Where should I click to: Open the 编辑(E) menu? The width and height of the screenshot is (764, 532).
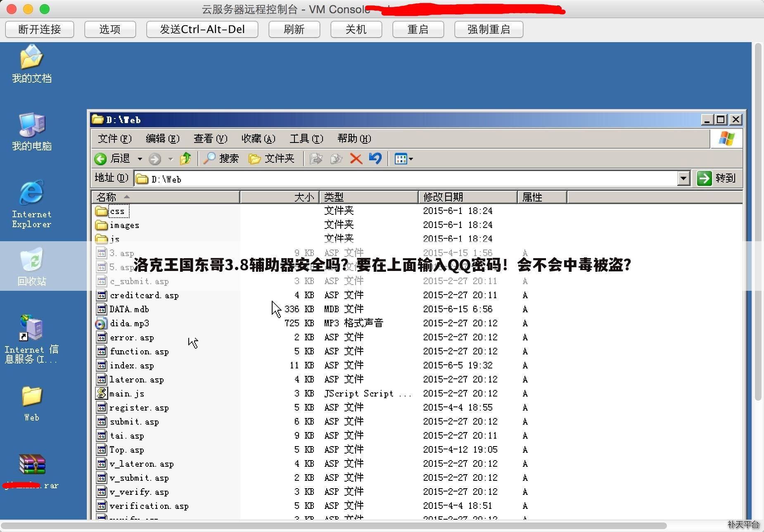coord(162,138)
